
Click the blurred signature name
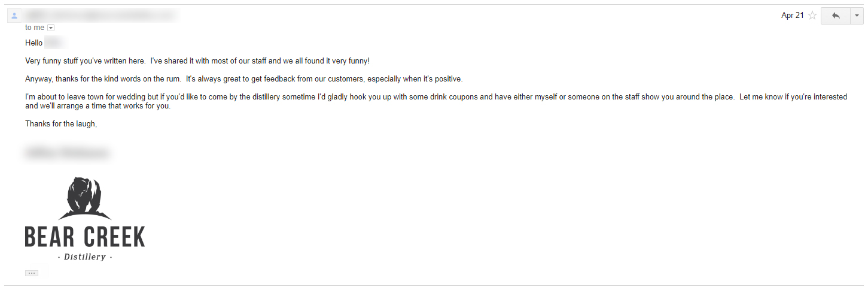(x=67, y=153)
